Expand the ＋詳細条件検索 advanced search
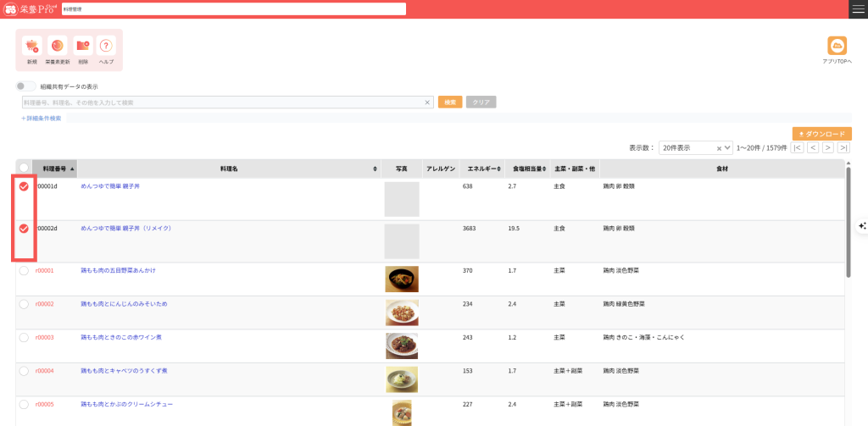 coord(42,119)
